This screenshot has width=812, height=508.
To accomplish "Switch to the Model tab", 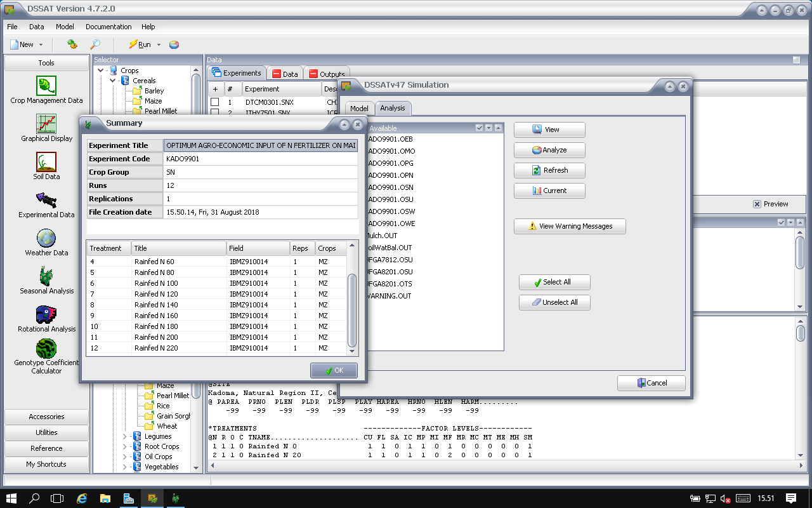I will 359,109.
